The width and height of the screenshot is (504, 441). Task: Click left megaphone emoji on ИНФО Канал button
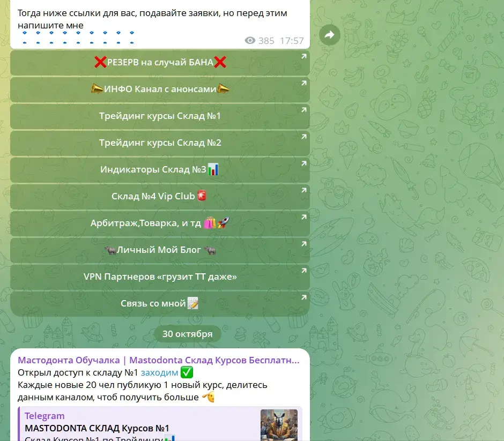click(97, 88)
